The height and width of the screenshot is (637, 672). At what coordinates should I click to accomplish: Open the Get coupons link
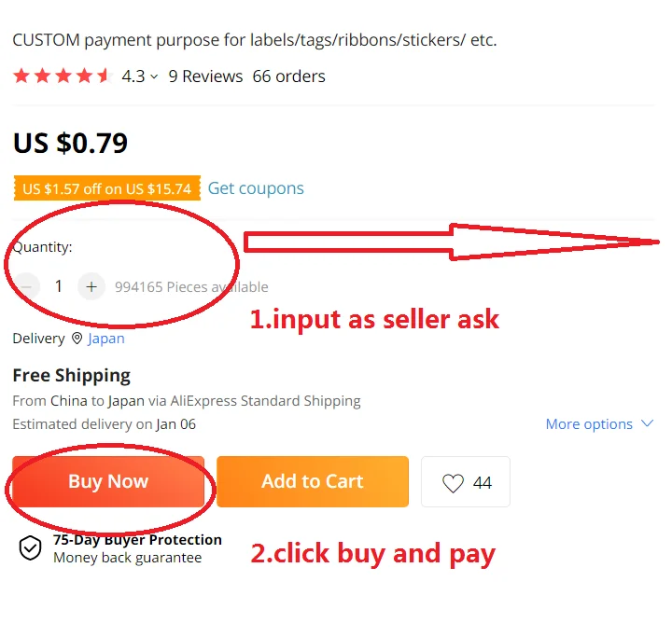(256, 188)
